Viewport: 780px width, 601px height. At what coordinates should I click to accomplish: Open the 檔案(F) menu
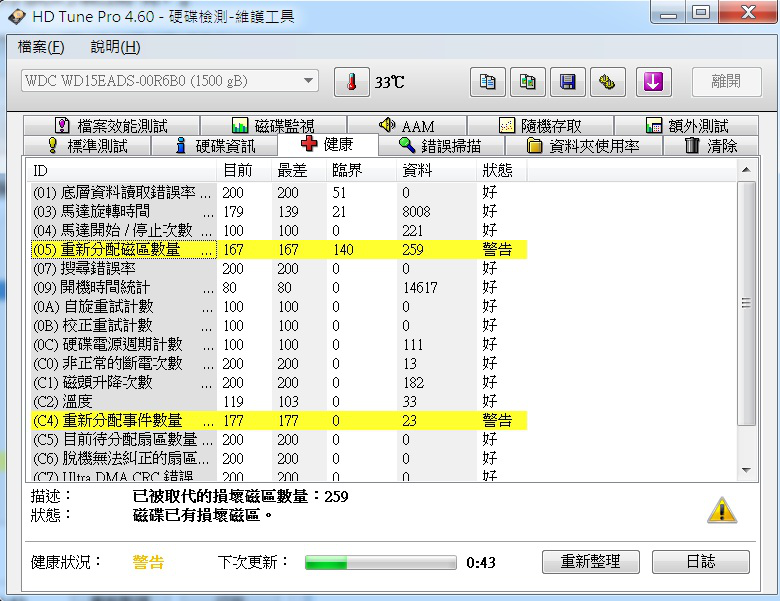41,47
